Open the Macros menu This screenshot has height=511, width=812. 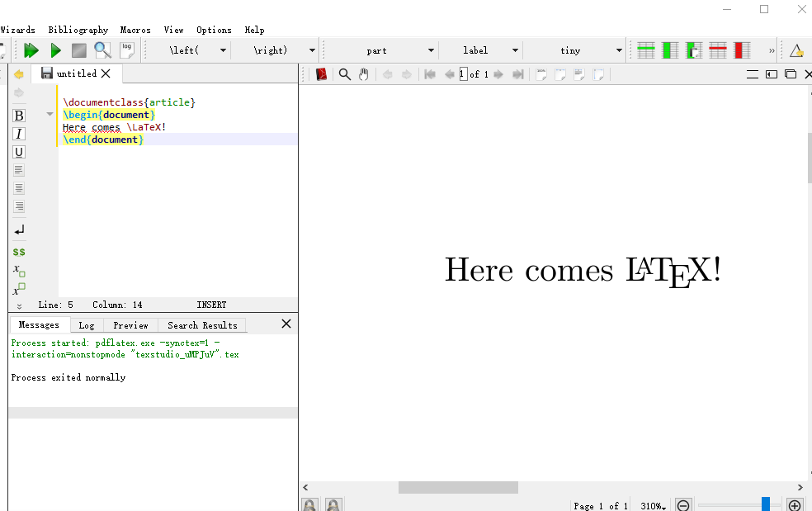click(135, 30)
